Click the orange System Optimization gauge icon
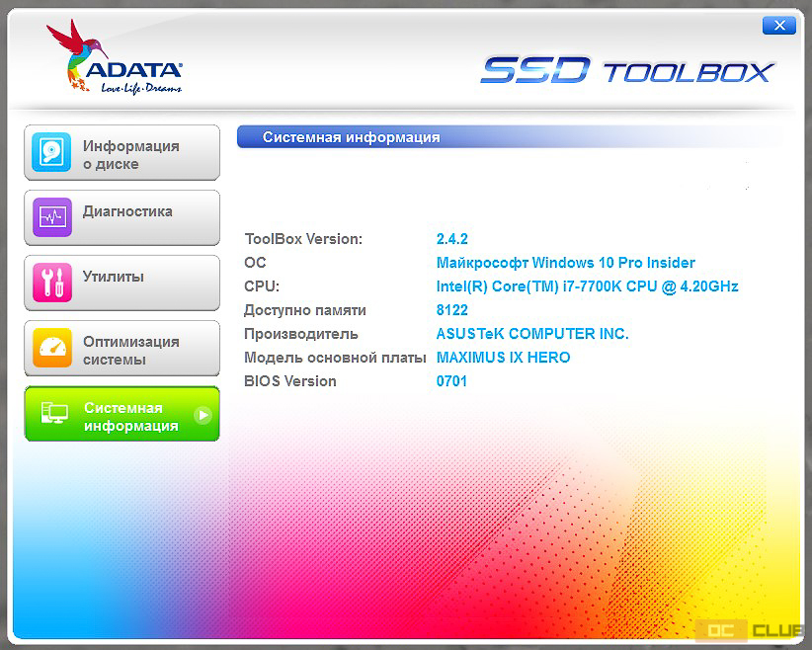This screenshot has width=812, height=650. (x=51, y=348)
